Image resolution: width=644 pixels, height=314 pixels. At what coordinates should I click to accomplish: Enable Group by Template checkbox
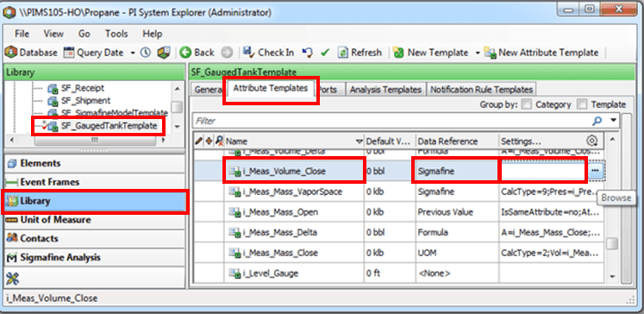click(582, 104)
